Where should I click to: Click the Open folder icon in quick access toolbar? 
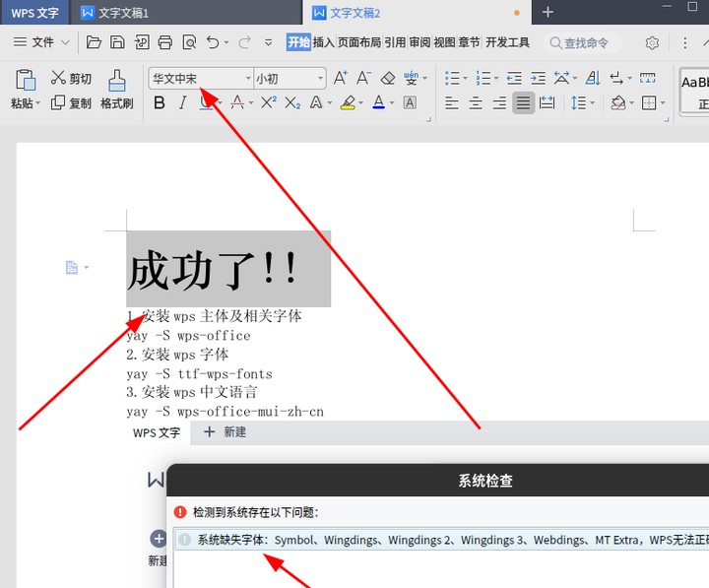pyautogui.click(x=94, y=42)
